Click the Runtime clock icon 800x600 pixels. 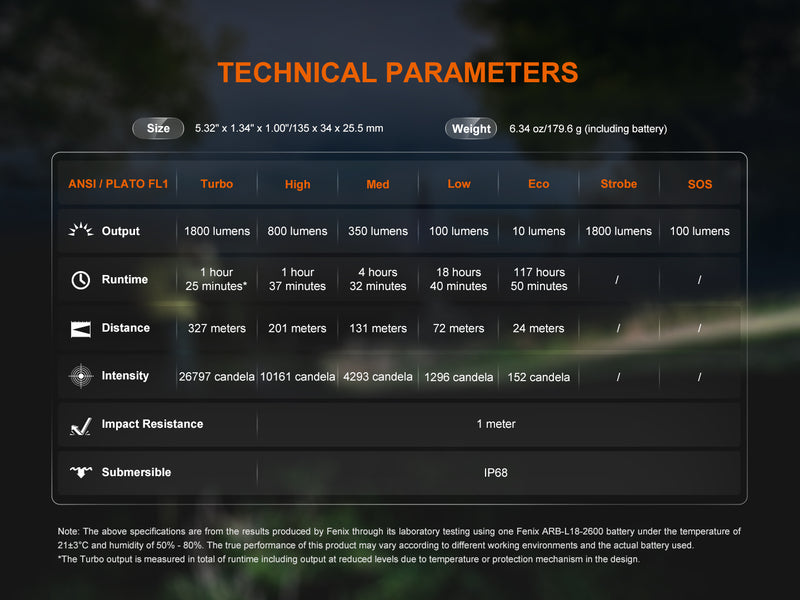pyautogui.click(x=81, y=280)
